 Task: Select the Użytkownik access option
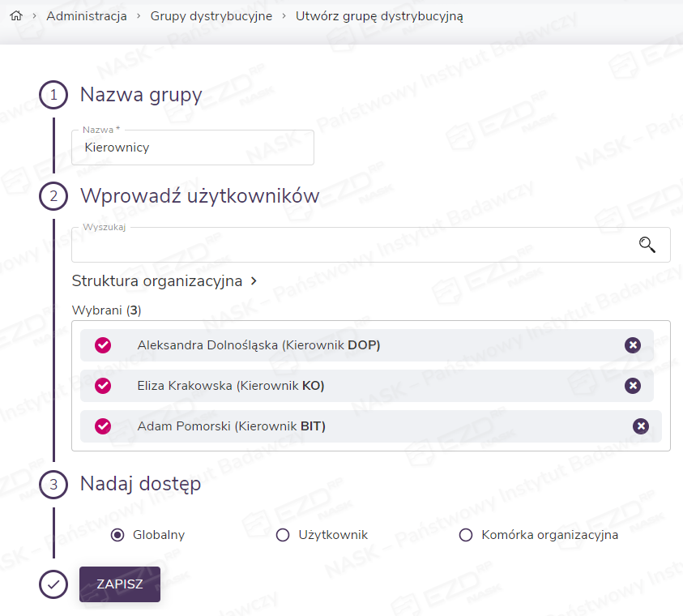(x=283, y=535)
